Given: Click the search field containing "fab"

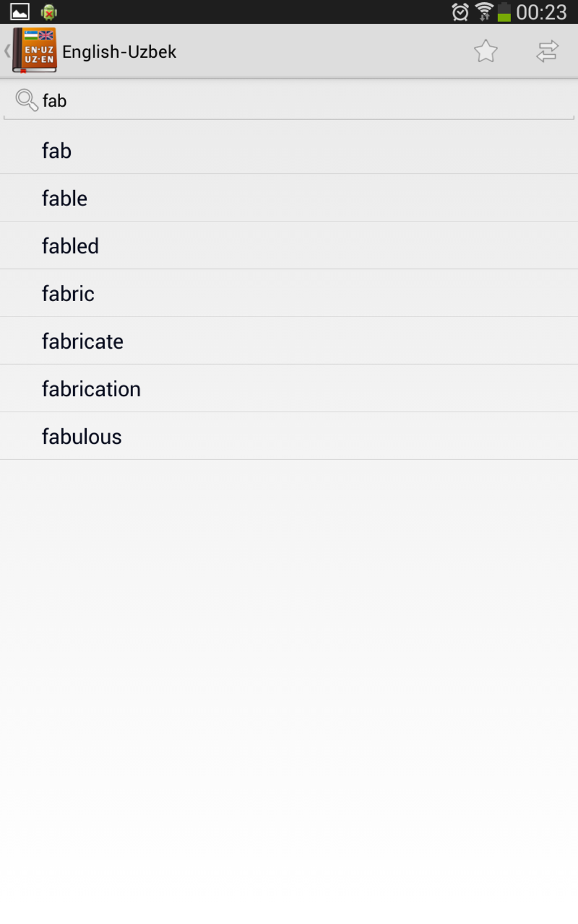Looking at the screenshot, I should (306, 101).
